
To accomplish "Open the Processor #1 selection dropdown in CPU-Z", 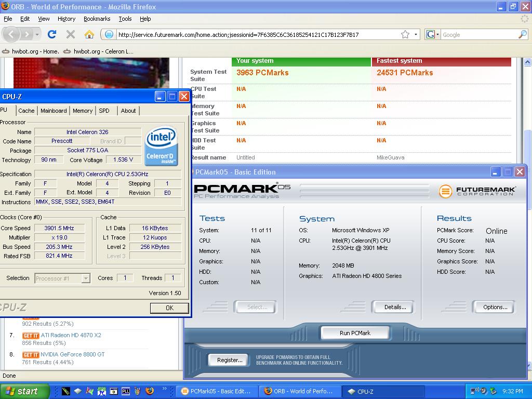I will (62, 278).
